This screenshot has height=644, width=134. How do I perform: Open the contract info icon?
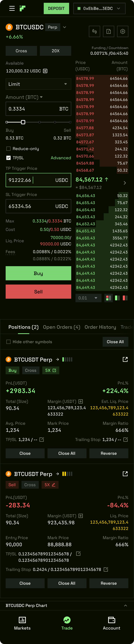pyautogui.click(x=109, y=31)
